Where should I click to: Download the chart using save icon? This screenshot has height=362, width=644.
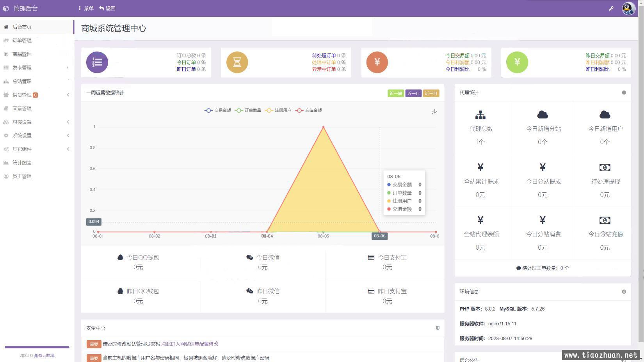434,112
